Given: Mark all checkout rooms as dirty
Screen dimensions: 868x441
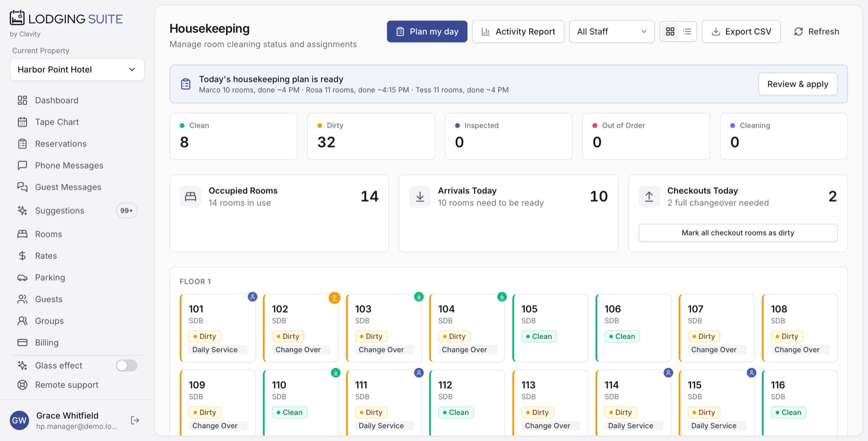Looking at the screenshot, I should (738, 233).
